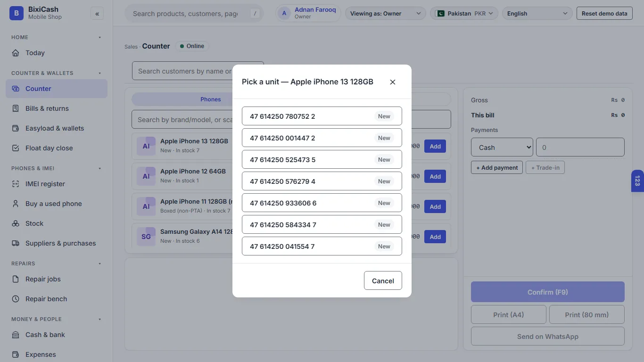Select unit 47 614250 780752 2
Screen dimensions: 644x362
[322, 116]
